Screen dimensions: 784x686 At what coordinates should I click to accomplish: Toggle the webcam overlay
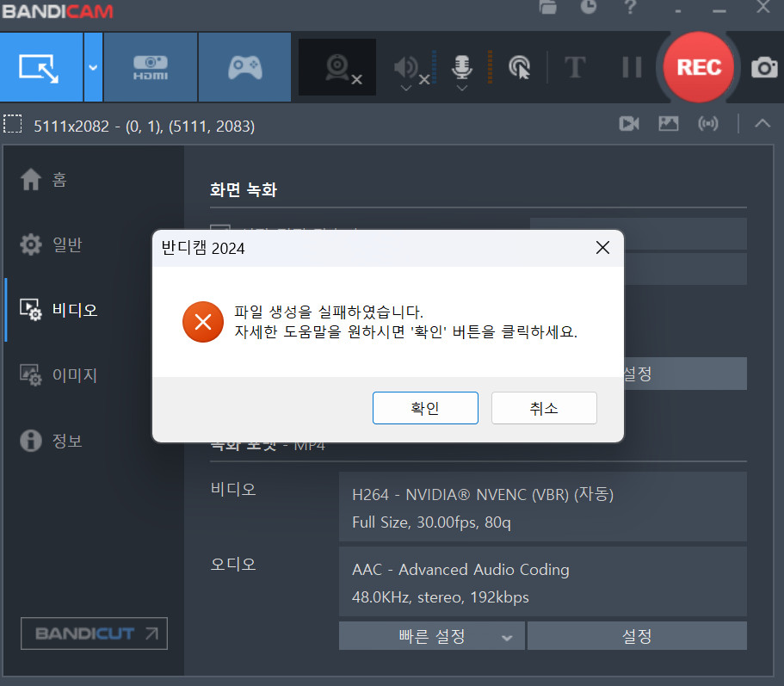pos(337,67)
